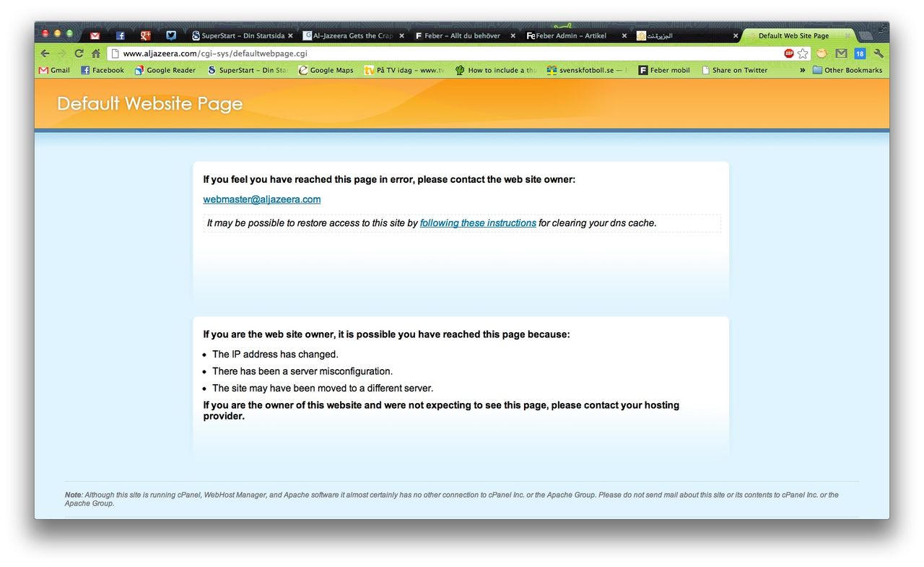Image resolution: width=924 pixels, height=567 pixels.
Task: Bookmark this page with the star icon
Action: [x=803, y=53]
